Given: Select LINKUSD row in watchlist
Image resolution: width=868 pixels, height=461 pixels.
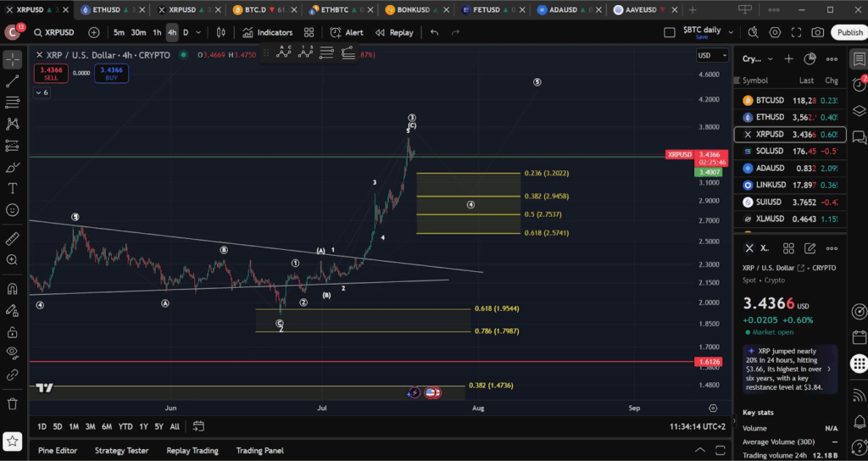Looking at the screenshot, I should (x=790, y=185).
